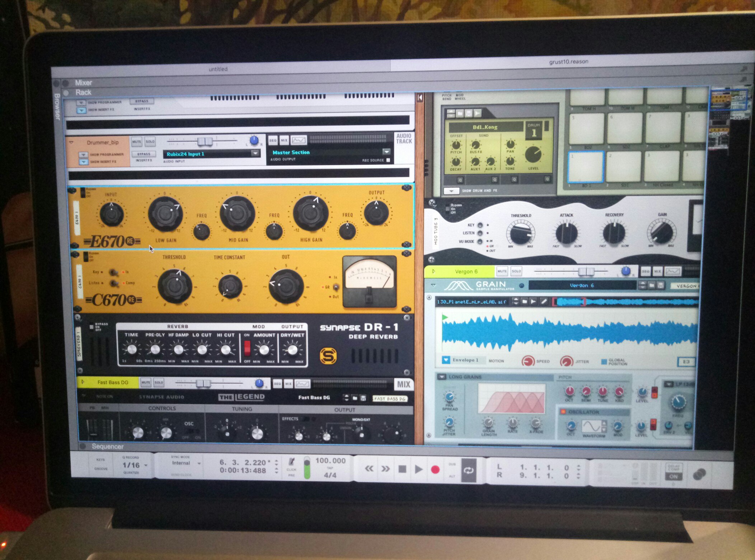This screenshot has height=560, width=755.
Task: Click the MOD Tube Threshold knob
Action: pyautogui.click(x=520, y=233)
